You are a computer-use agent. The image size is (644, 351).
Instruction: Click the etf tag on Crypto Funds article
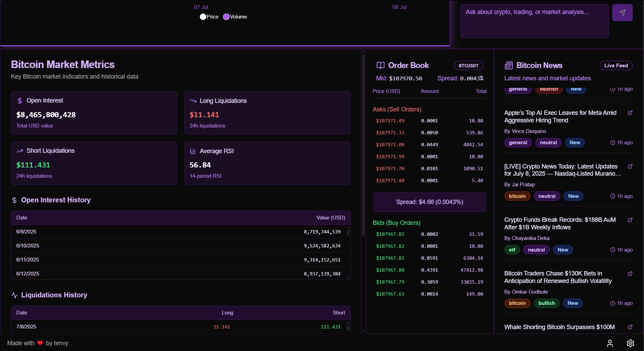click(x=512, y=250)
